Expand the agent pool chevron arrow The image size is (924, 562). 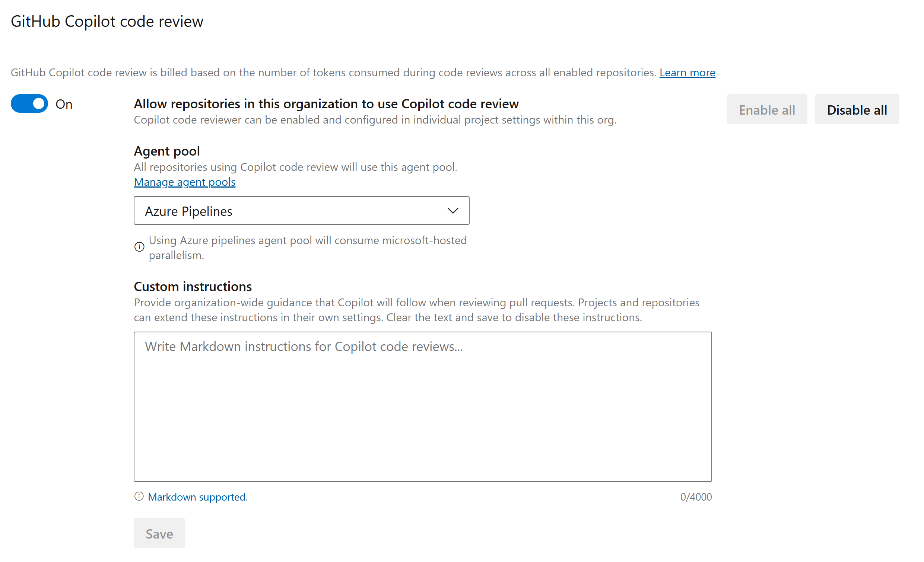tap(453, 211)
